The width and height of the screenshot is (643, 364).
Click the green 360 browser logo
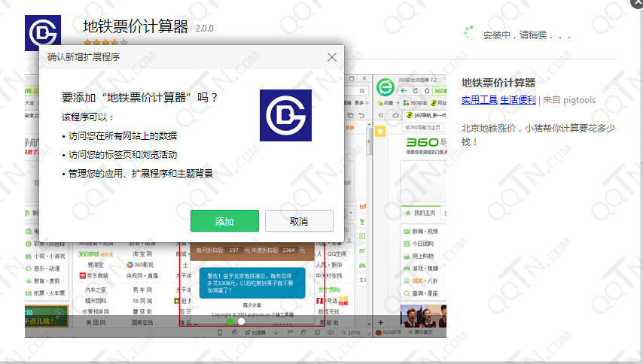385,87
